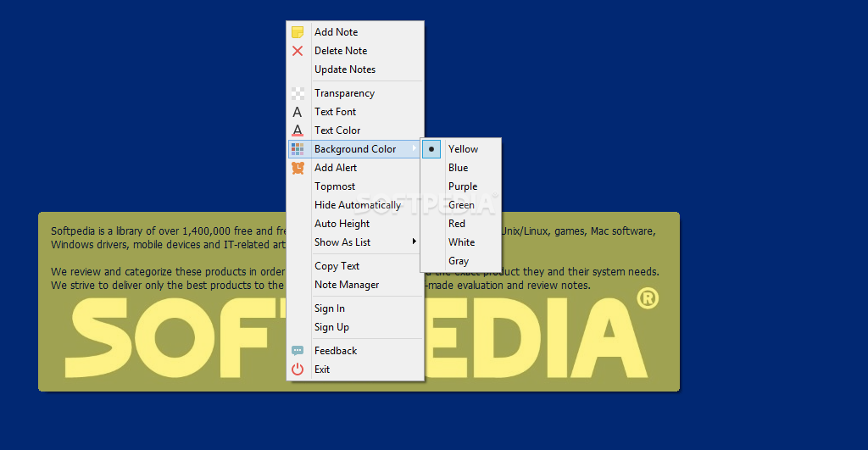
Task: Click the orange alarm clock Add Alert icon
Action: pos(298,168)
